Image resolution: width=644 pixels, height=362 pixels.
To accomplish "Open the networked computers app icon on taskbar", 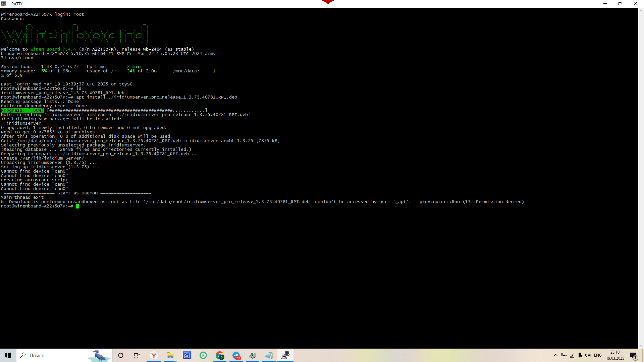I will 253,355.
